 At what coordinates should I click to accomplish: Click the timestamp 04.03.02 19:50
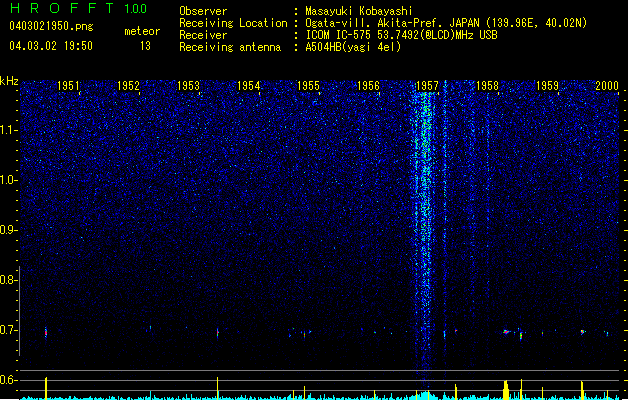pos(51,46)
